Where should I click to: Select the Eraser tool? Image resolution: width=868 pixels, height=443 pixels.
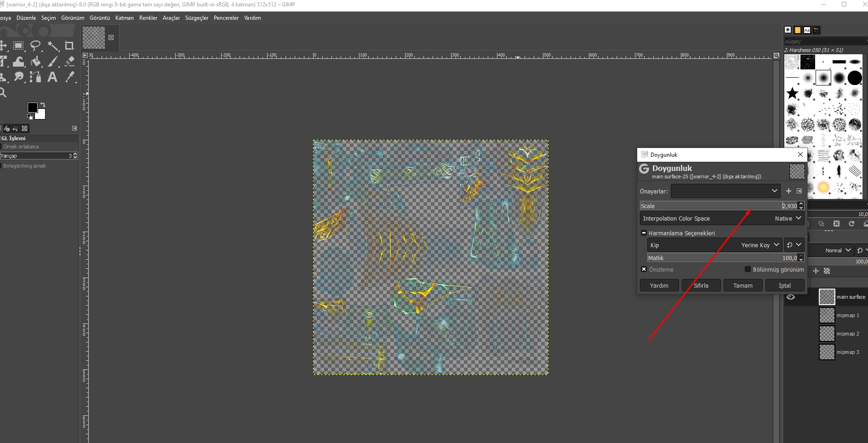click(69, 61)
